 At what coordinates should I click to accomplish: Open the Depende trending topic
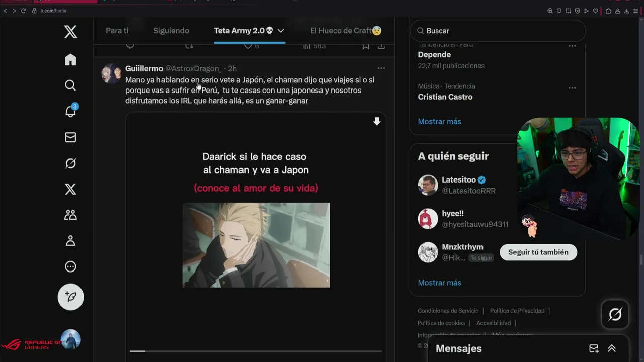click(x=434, y=54)
